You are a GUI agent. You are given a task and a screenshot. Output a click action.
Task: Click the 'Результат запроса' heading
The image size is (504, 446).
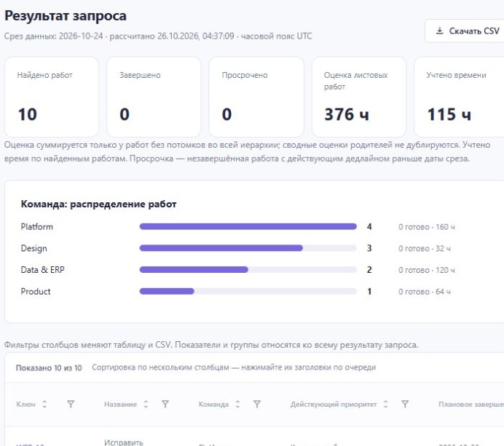[x=66, y=16]
